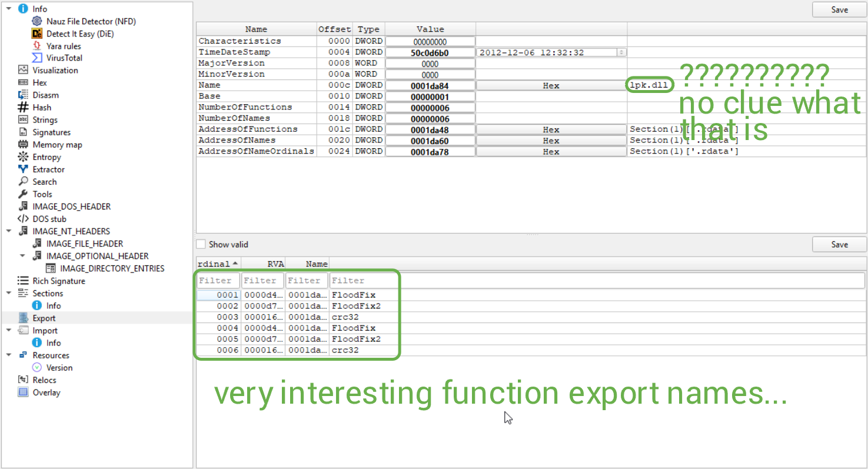This screenshot has width=868, height=469.
Task: Open the Visualization view
Action: click(x=54, y=70)
